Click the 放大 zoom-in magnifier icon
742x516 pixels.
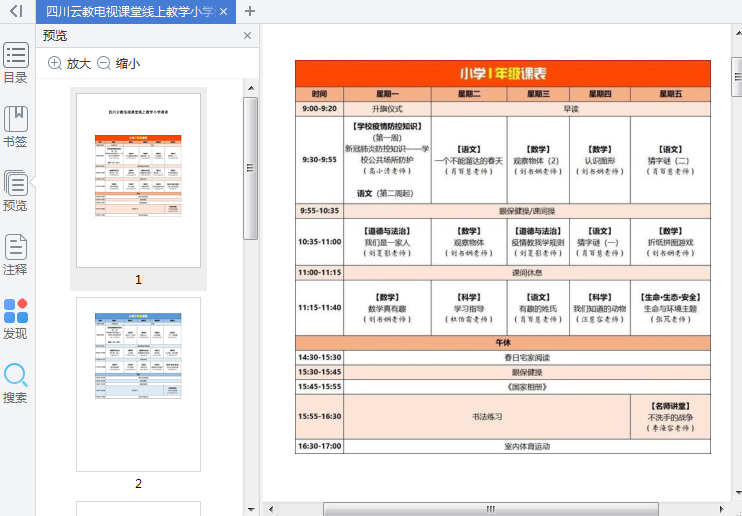[55, 63]
